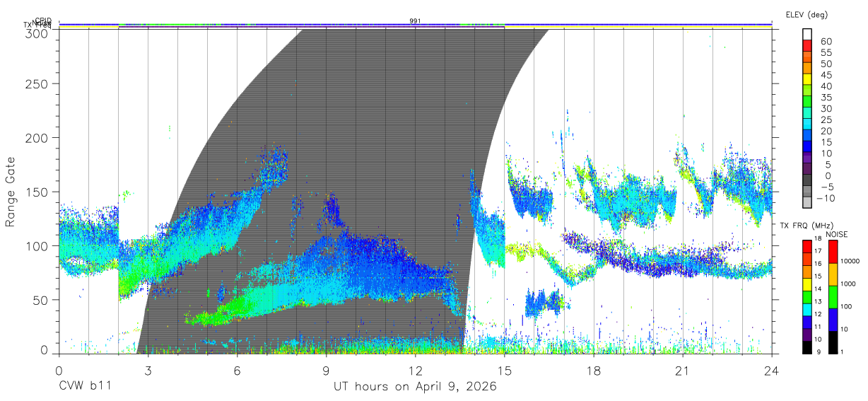Pick the light gray bottom ELEV swatch
The height and width of the screenshot is (401, 868).
[x=807, y=203]
